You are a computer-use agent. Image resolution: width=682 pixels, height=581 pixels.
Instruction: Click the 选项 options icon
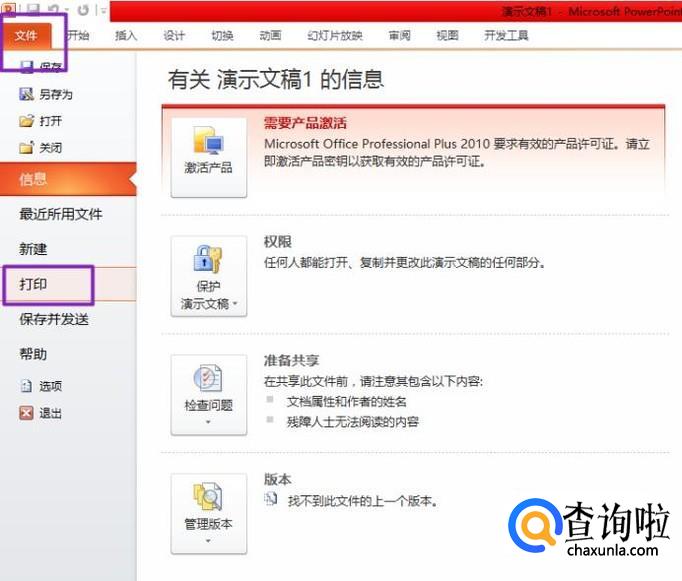coord(26,386)
